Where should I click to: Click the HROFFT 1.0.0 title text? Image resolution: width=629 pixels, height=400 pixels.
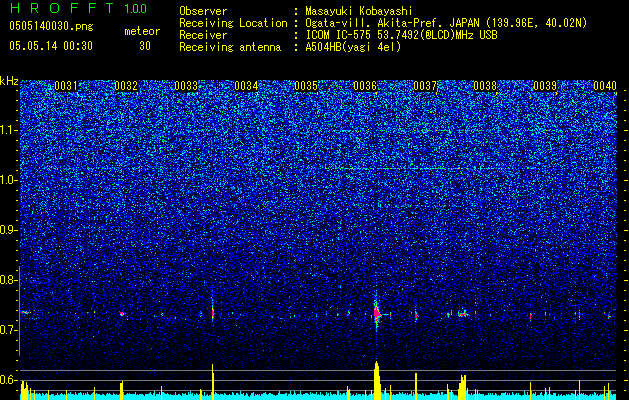(x=79, y=8)
